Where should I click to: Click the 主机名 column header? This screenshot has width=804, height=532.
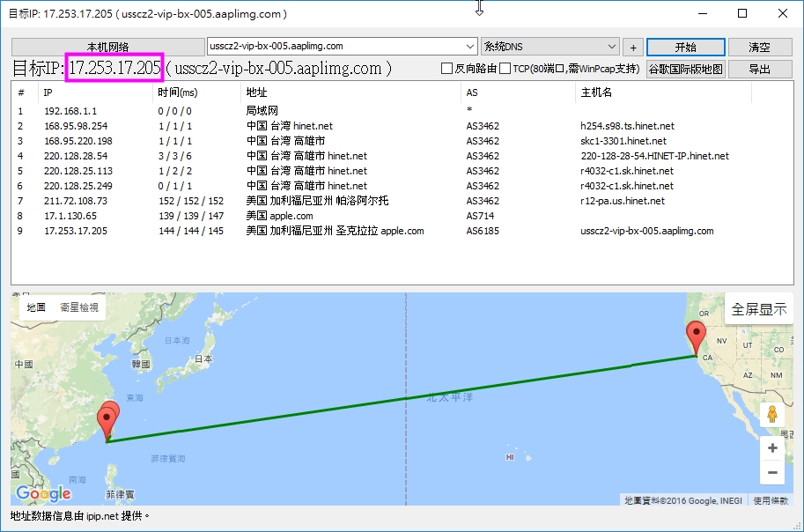[663, 92]
